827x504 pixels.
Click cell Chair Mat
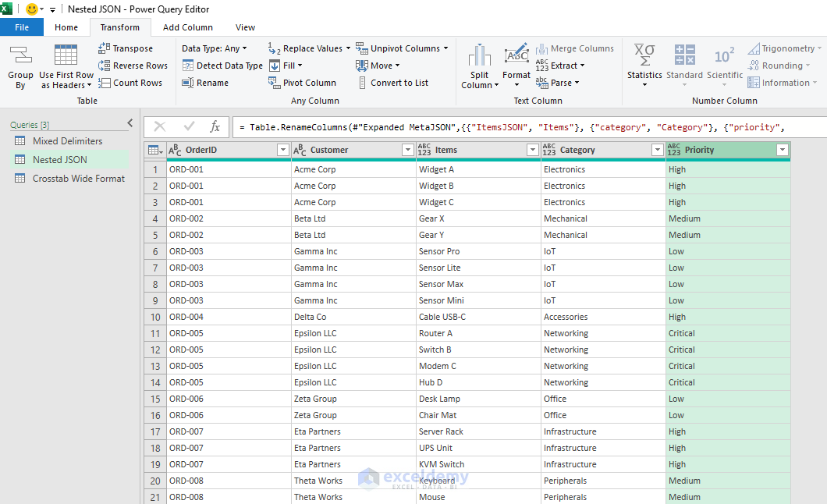pyautogui.click(x=478, y=415)
